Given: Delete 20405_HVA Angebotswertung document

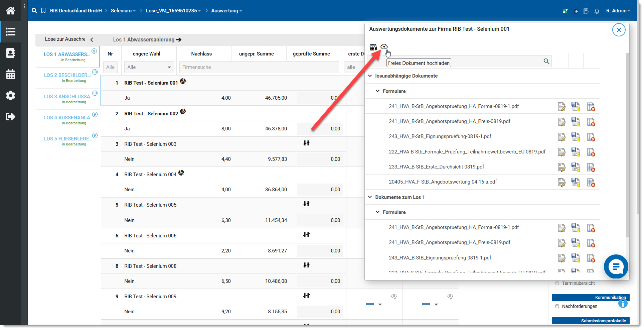Looking at the screenshot, I should [x=591, y=183].
